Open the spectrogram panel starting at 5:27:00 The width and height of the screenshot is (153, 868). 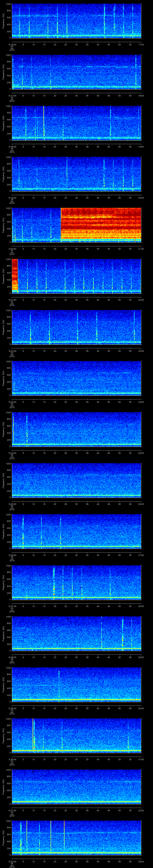[77, 583]
